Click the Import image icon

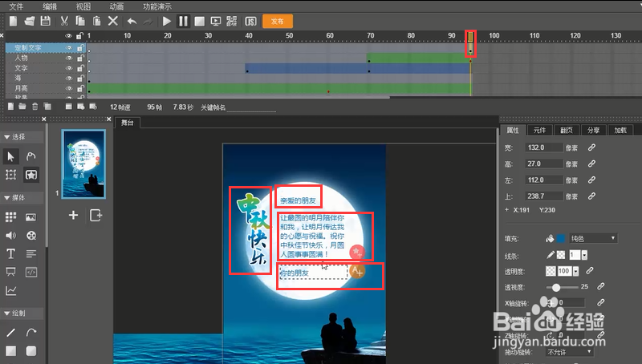click(x=31, y=217)
